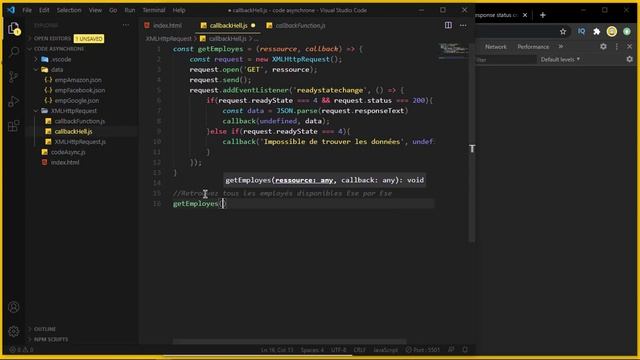
Task: Open the Edit menu
Action: pos(44,10)
